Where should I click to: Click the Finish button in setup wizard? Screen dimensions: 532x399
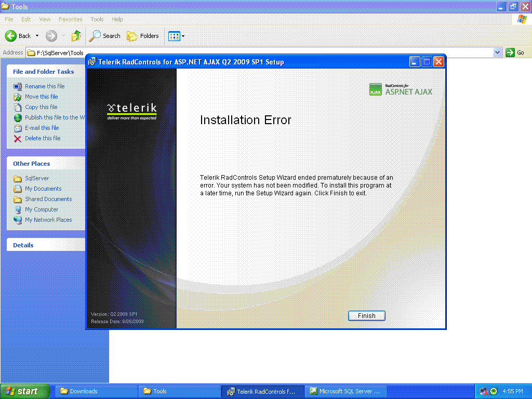[x=366, y=315]
